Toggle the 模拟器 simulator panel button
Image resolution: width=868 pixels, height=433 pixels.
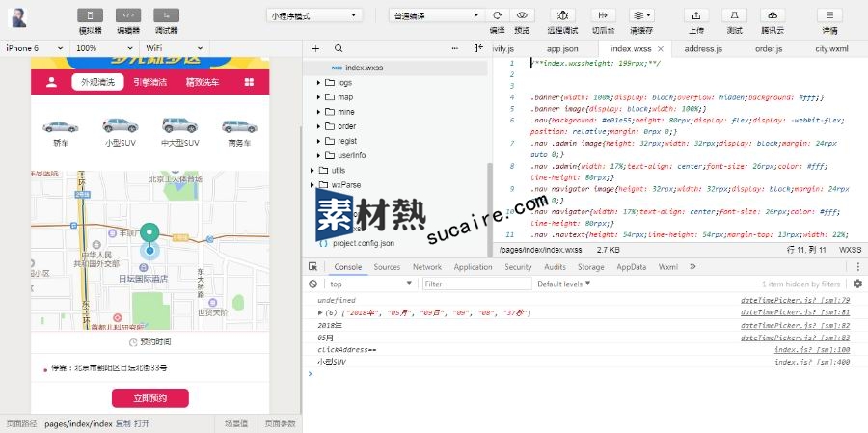coord(90,15)
